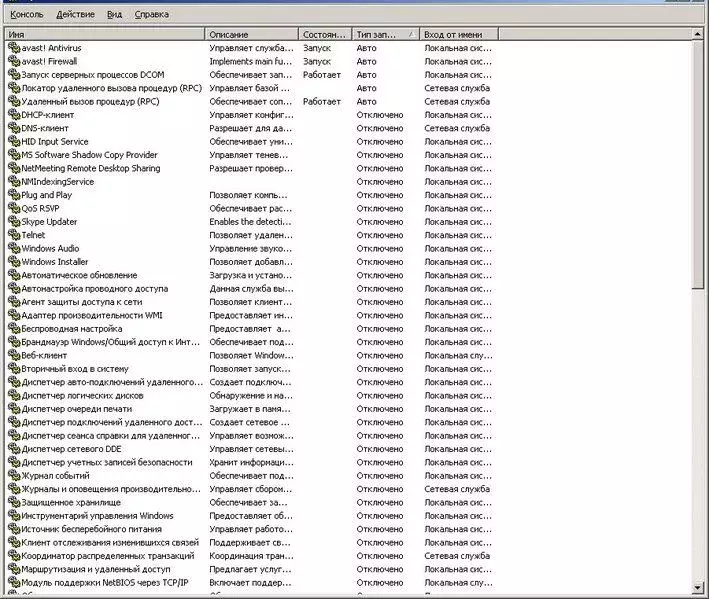Select the Диспетчер учетных записей безопасности service
The image size is (709, 599).
[x=107, y=462]
